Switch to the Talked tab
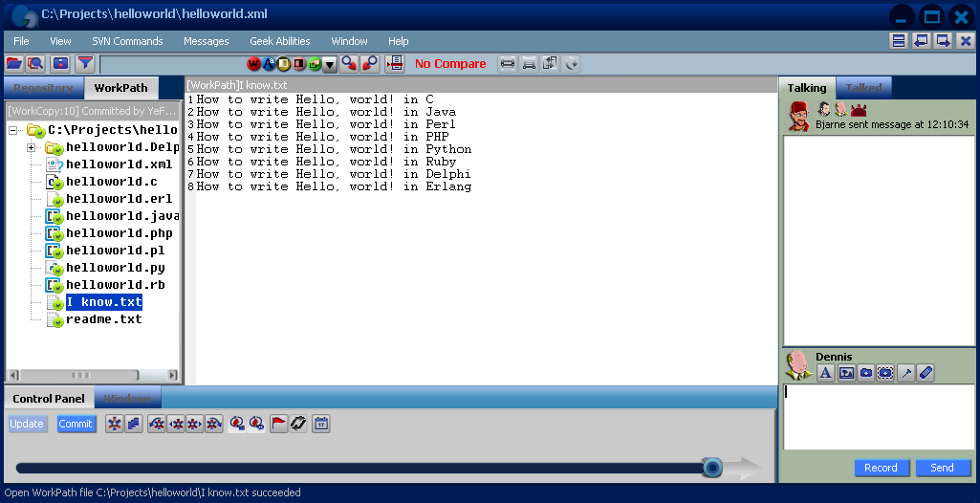980x503 pixels. [x=863, y=88]
